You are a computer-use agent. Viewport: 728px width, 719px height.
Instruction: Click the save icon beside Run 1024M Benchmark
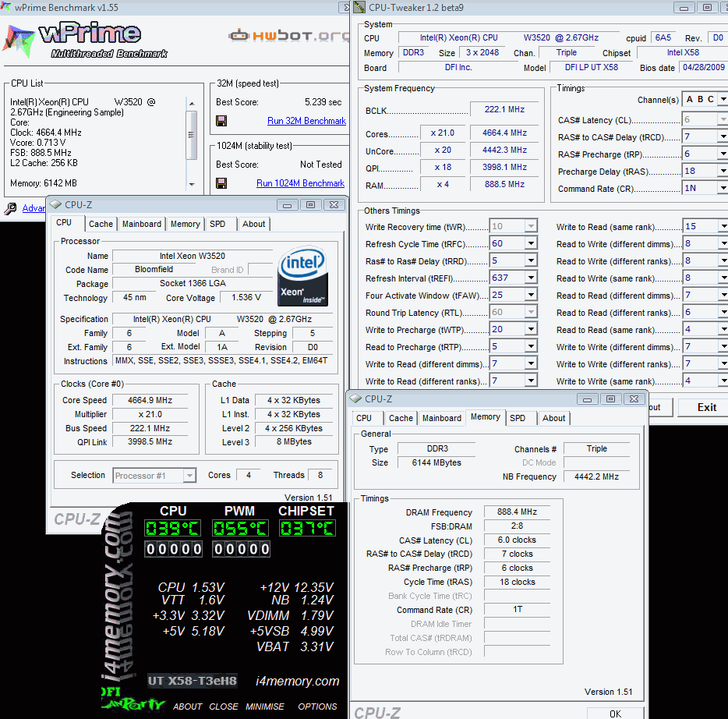pos(221,183)
